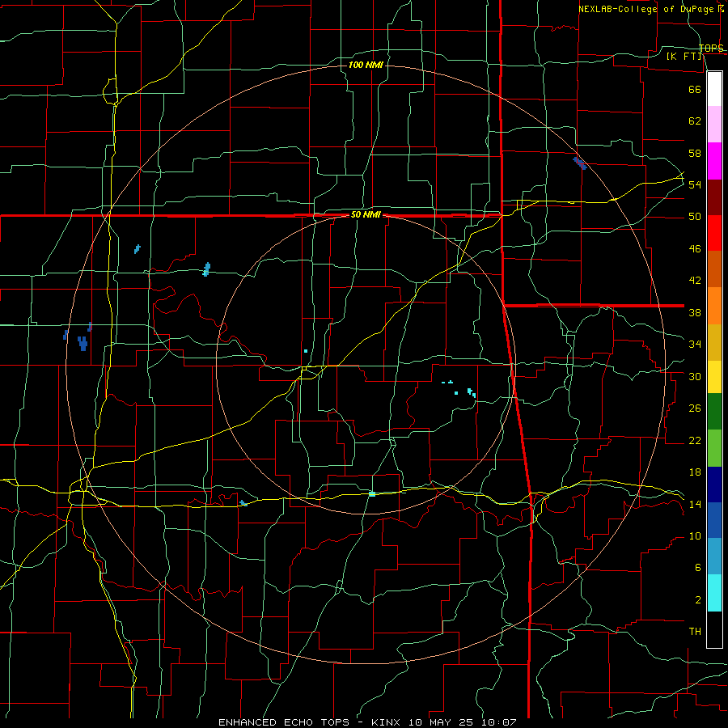Click the 62 value on the legend
The height and width of the screenshot is (728, 728).
point(695,121)
